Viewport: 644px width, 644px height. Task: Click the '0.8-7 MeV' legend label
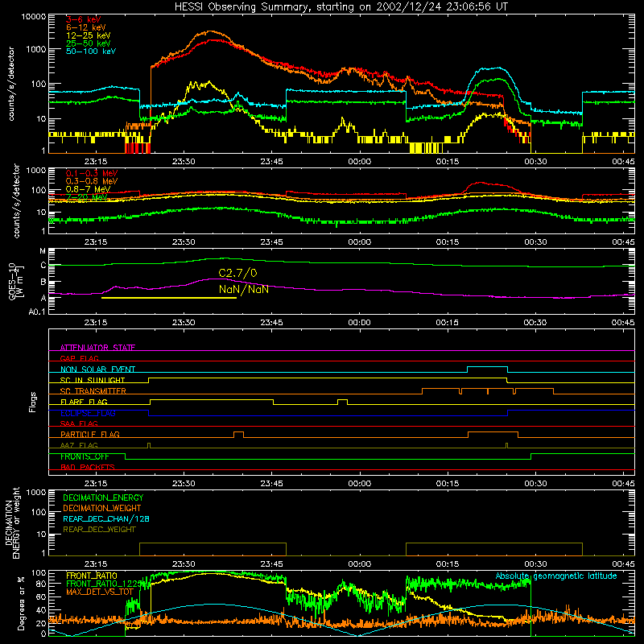tap(88, 189)
